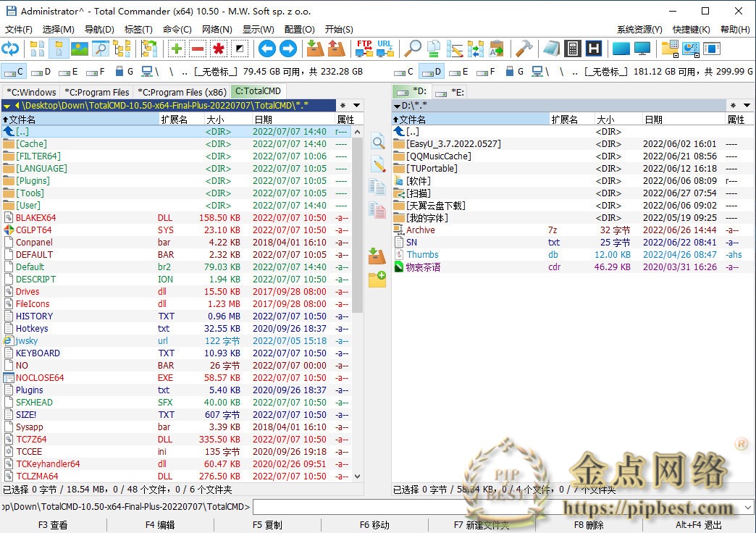This screenshot has width=756, height=533.
Task: Toggle the highlighted H toolbar button
Action: (x=594, y=49)
